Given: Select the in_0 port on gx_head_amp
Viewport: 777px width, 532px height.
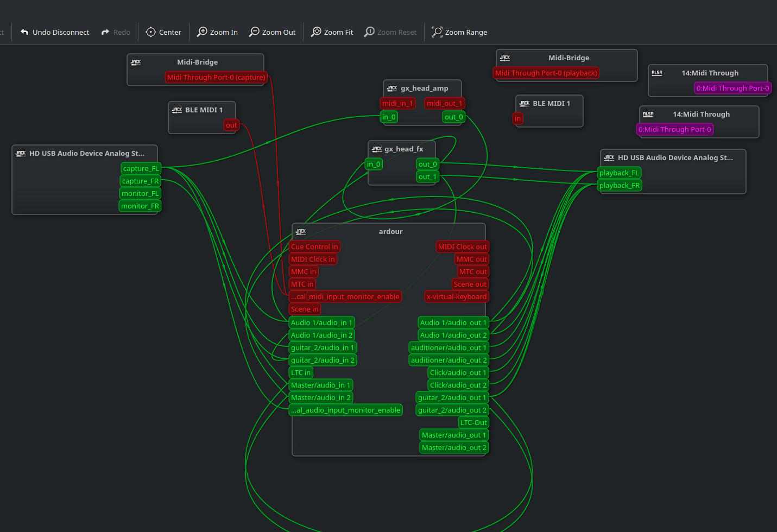Looking at the screenshot, I should [x=389, y=117].
